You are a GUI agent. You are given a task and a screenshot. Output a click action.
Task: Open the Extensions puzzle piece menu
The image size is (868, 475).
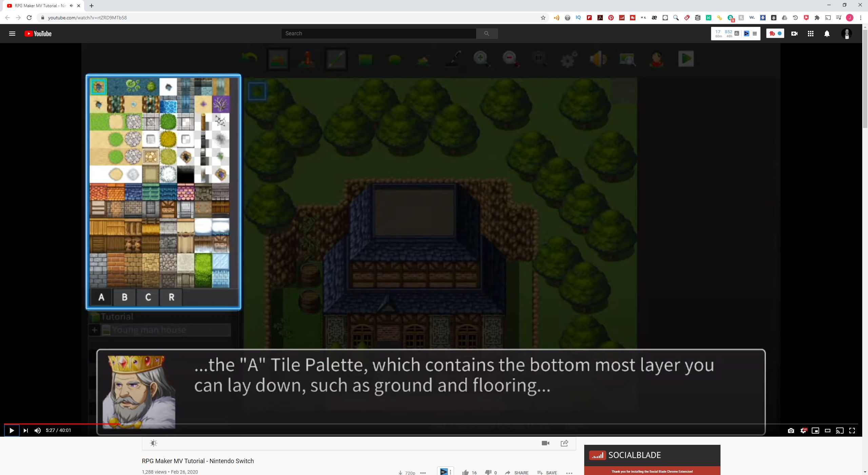(x=817, y=18)
